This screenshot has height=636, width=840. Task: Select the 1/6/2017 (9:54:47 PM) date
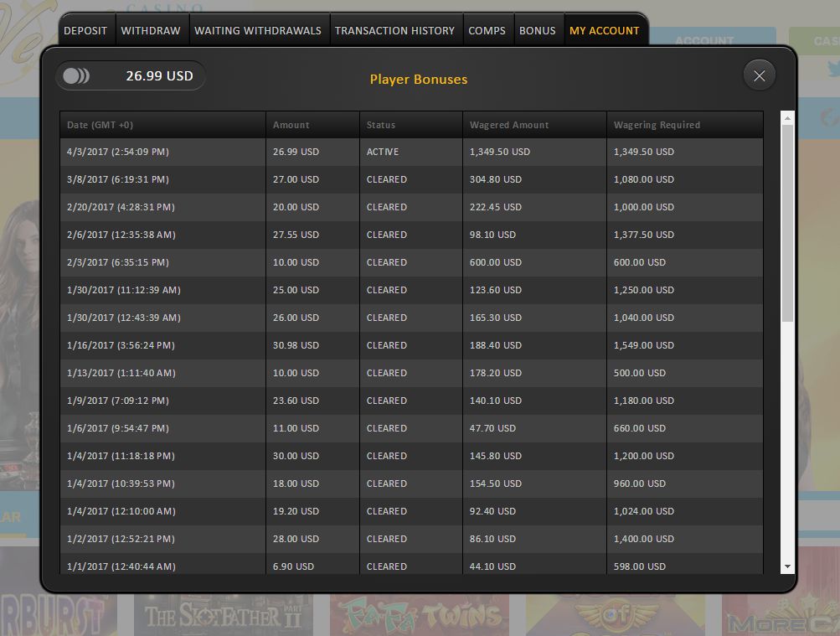(118, 429)
